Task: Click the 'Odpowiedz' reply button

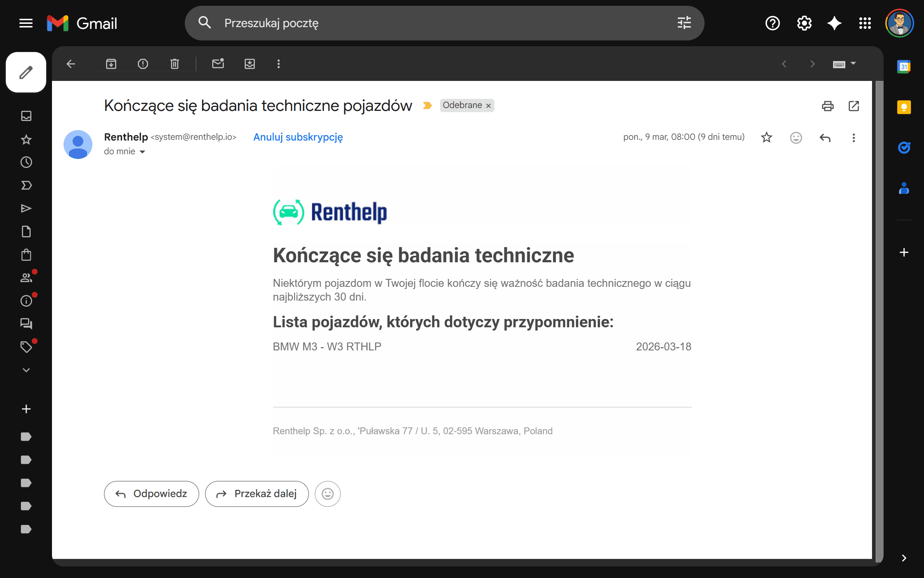Action: coord(151,494)
